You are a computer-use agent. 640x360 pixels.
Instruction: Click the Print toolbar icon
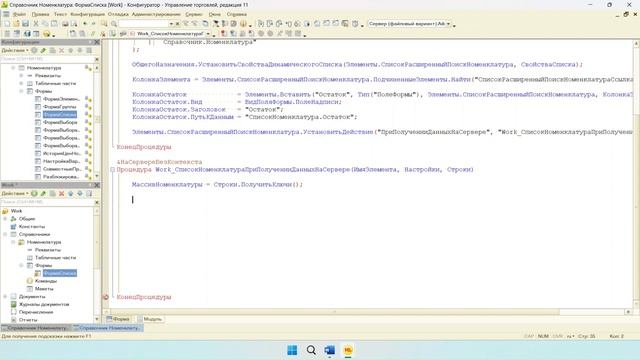(65, 24)
